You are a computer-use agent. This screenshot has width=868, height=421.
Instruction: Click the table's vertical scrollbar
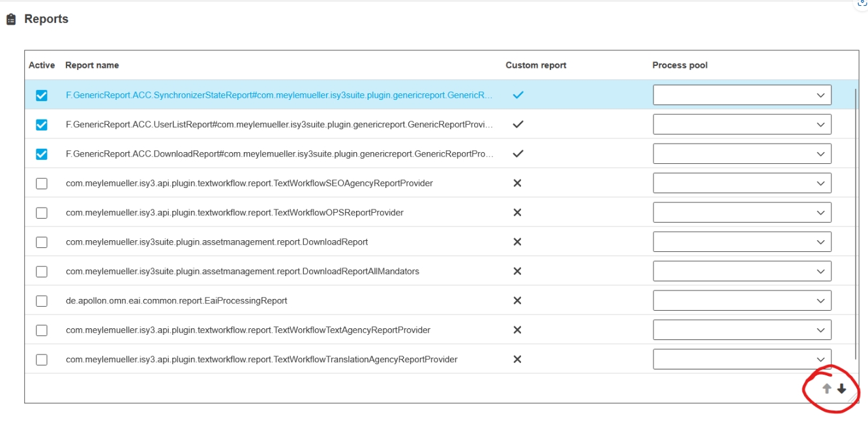point(856,222)
